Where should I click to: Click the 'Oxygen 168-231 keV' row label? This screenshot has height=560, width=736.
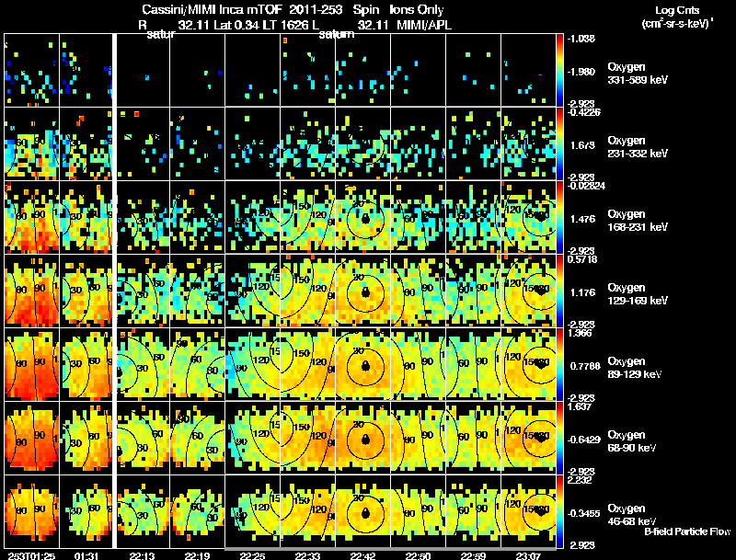[x=638, y=221]
